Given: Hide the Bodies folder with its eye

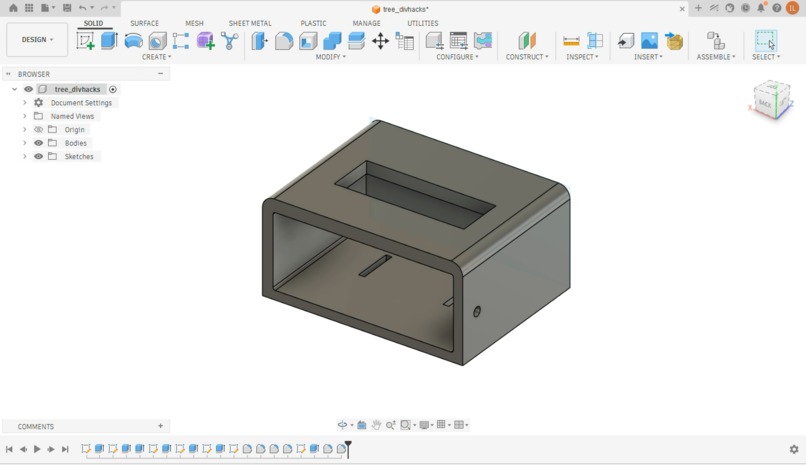Looking at the screenshot, I should pos(39,143).
